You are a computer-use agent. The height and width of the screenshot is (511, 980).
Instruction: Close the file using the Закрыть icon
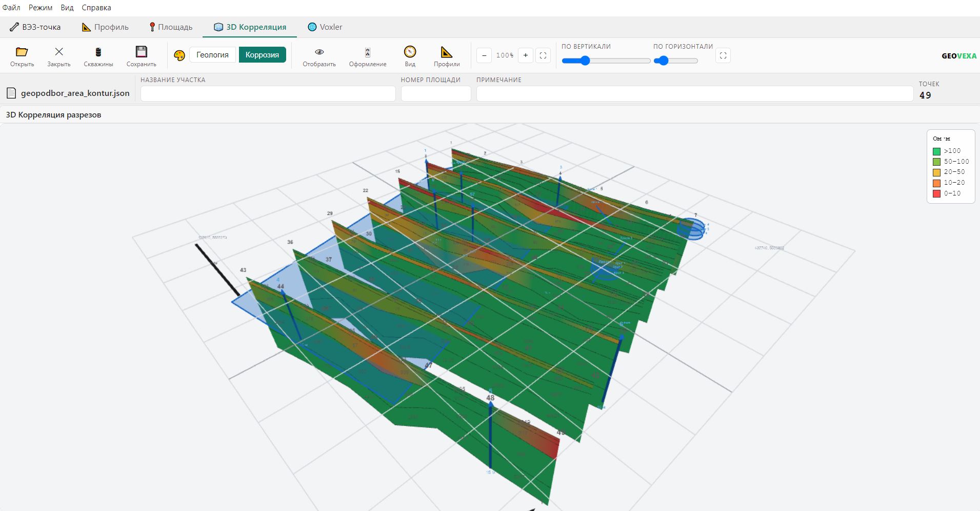click(x=59, y=56)
